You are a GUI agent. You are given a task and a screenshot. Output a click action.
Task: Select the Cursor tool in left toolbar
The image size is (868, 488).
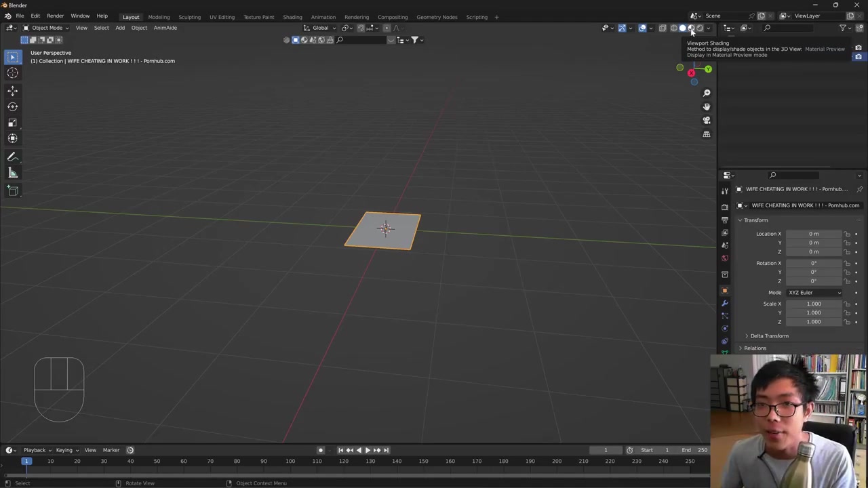(12, 73)
